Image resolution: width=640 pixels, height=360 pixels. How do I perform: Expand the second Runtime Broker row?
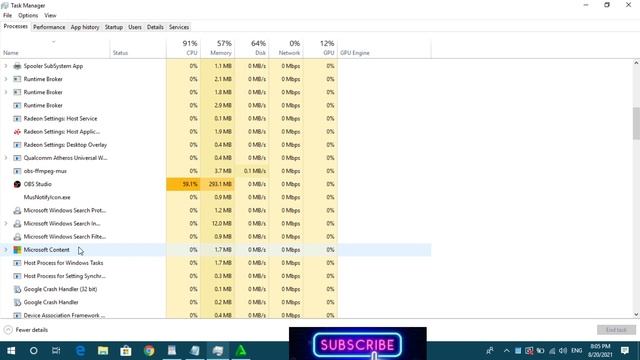point(6,92)
